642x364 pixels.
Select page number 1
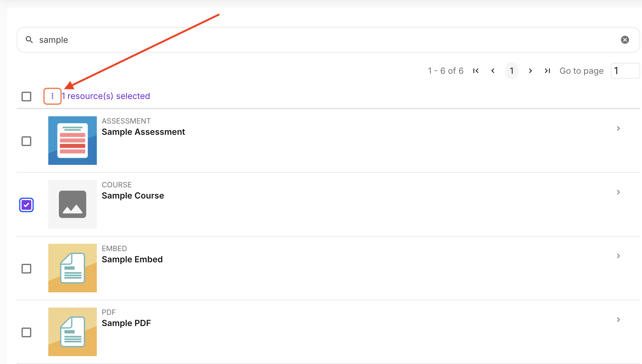click(x=511, y=71)
